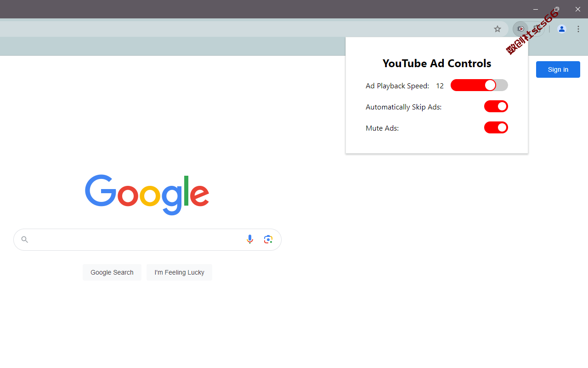The image size is (588, 368).
Task: Start voice search with the microphone icon
Action: pyautogui.click(x=250, y=239)
